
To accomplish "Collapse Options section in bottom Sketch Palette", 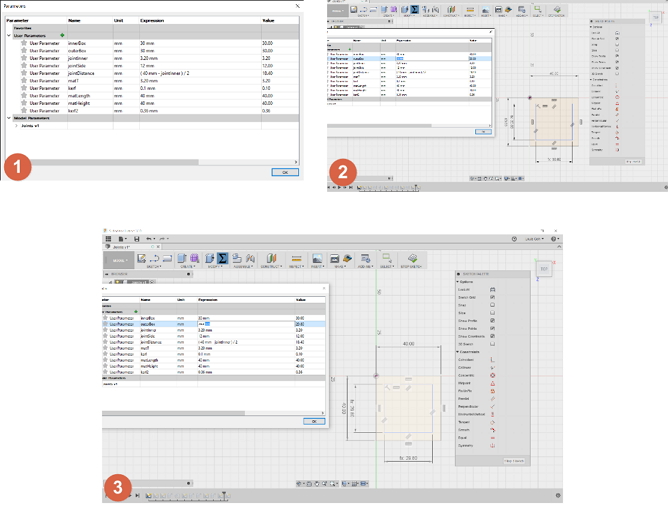I will click(458, 282).
